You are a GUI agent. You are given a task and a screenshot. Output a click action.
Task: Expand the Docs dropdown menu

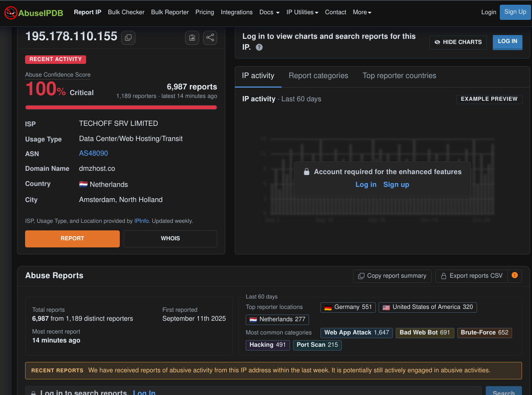(x=269, y=12)
